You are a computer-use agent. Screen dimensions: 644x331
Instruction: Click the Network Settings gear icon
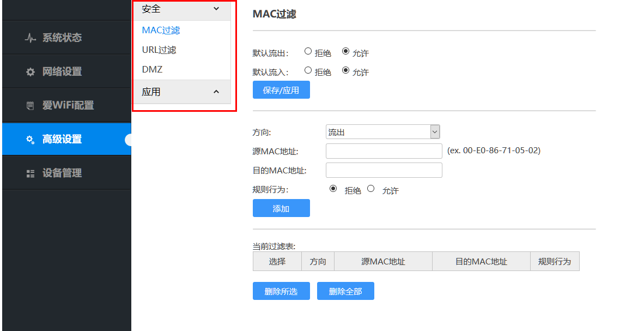point(31,72)
